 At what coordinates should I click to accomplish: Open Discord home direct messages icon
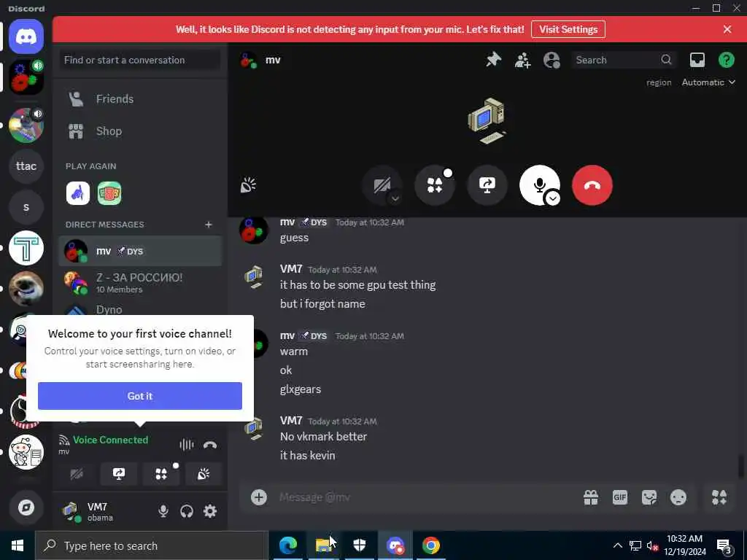click(x=26, y=36)
